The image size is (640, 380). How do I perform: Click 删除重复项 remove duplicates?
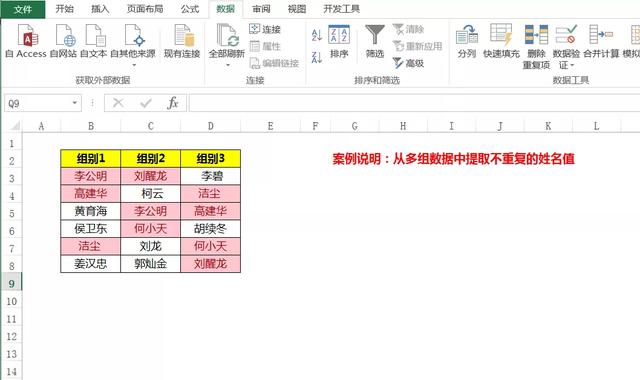pyautogui.click(x=536, y=47)
